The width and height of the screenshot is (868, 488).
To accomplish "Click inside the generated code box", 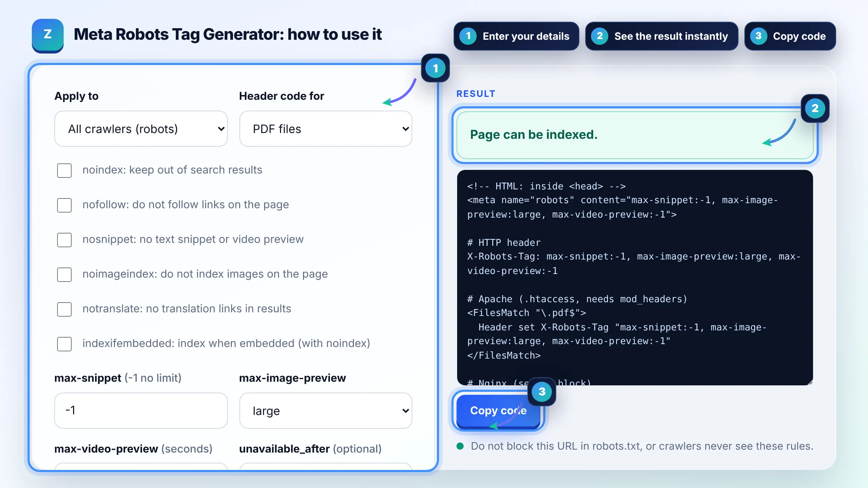I will click(635, 278).
